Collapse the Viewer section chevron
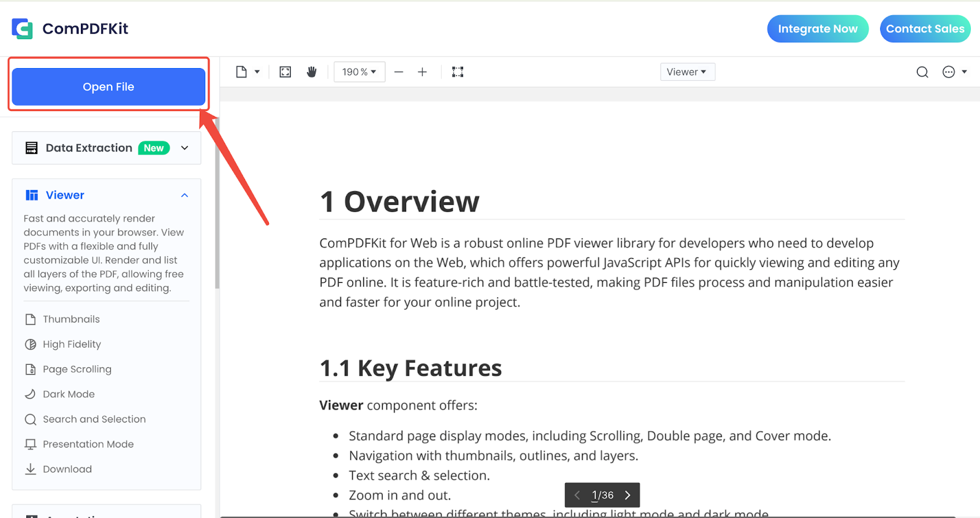Image resolution: width=980 pixels, height=518 pixels. click(x=184, y=195)
